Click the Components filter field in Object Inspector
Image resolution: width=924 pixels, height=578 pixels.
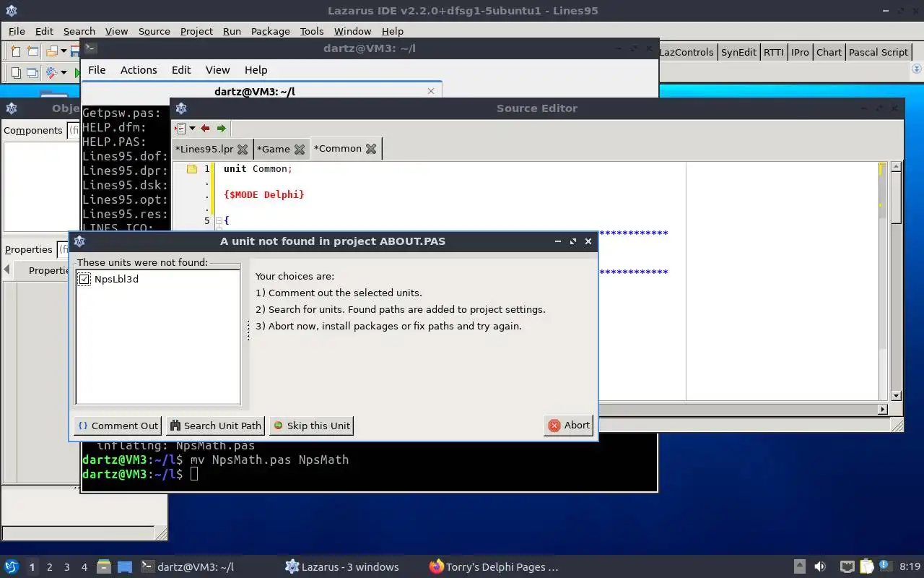74,130
